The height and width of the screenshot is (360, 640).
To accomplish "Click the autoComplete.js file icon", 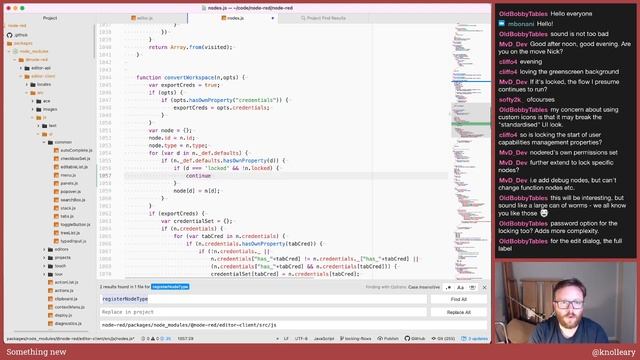I will 57,150.
